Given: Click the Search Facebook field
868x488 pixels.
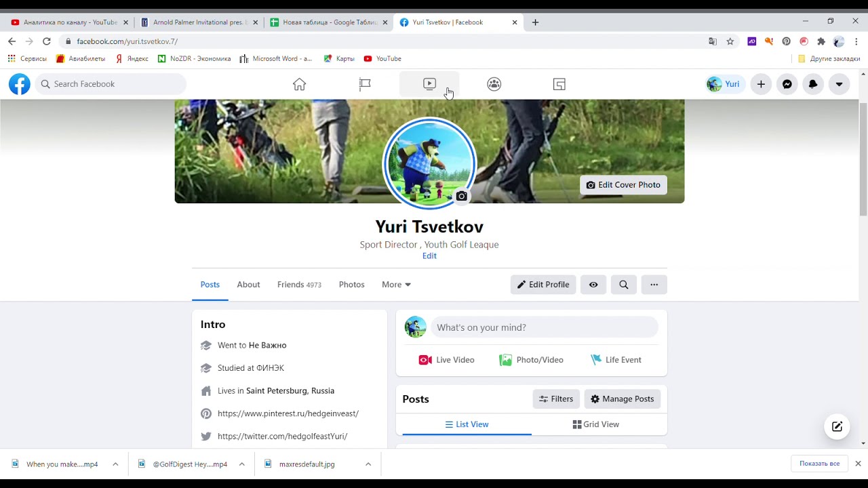Looking at the screenshot, I should click(x=111, y=84).
